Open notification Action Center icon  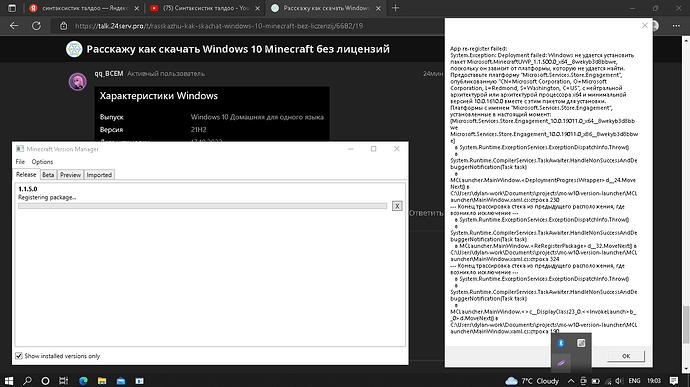(674, 381)
